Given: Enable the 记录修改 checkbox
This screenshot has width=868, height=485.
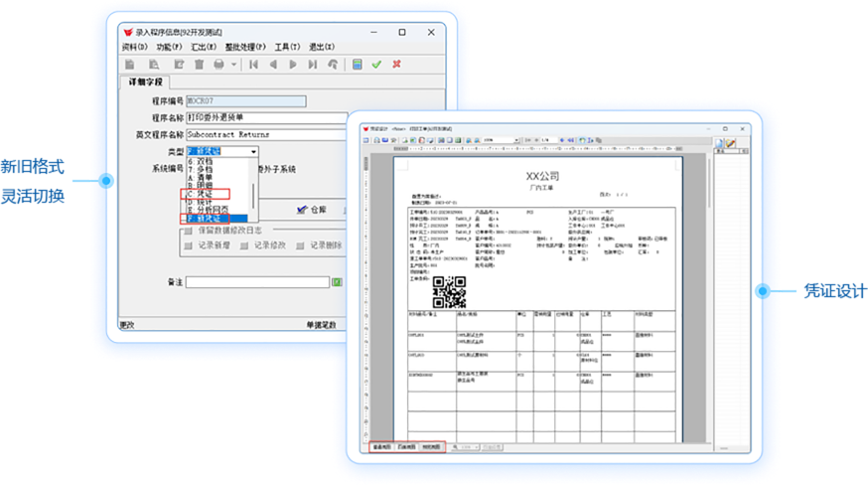Looking at the screenshot, I should click(x=243, y=245).
